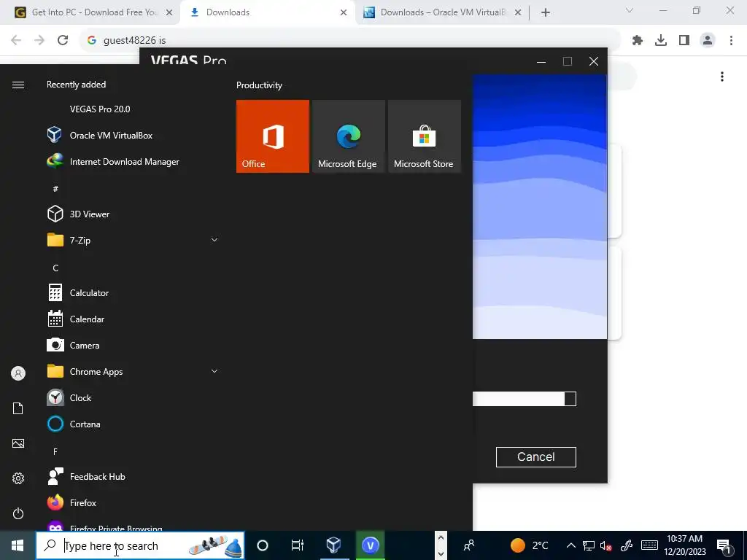Launch Internet Download Manager from Start list
Viewport: 747px width, 560px height.
pos(133,162)
